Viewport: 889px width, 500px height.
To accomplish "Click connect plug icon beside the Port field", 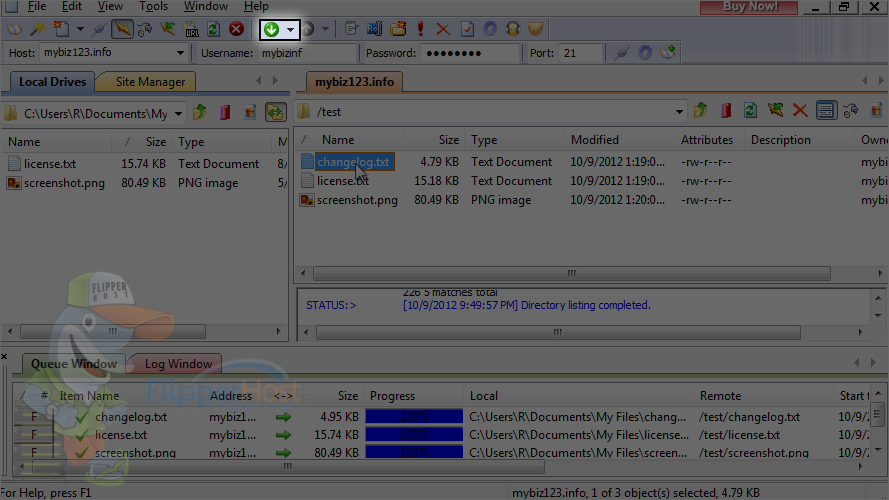I will [622, 53].
